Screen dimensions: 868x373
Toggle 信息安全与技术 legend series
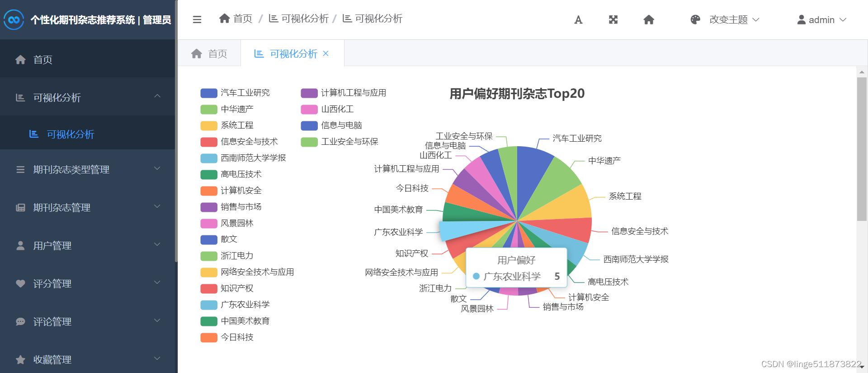239,142
